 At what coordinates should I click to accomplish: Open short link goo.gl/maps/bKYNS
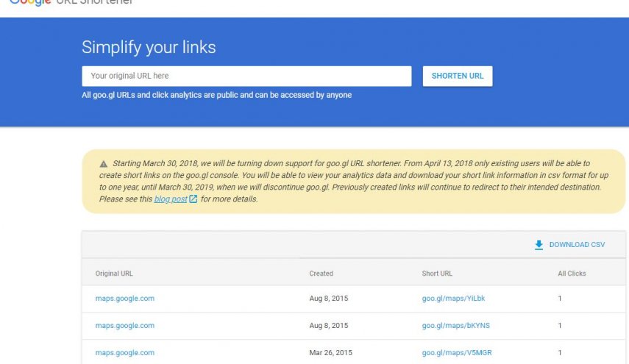click(455, 326)
